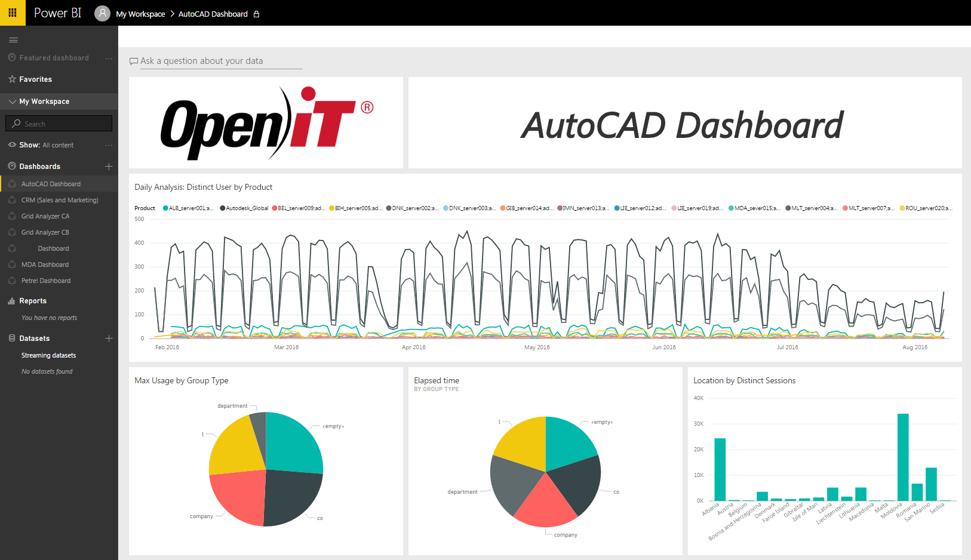The width and height of the screenshot is (971, 560).
Task: Collapse the My Workspace section chevron
Action: [x=12, y=101]
